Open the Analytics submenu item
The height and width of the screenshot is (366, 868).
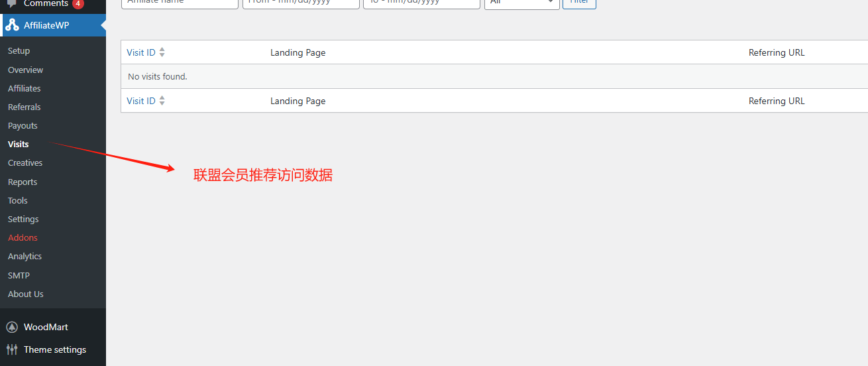pos(25,256)
